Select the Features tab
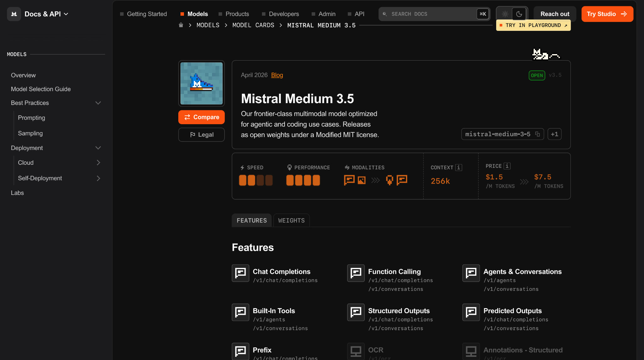The image size is (644, 360). click(252, 221)
